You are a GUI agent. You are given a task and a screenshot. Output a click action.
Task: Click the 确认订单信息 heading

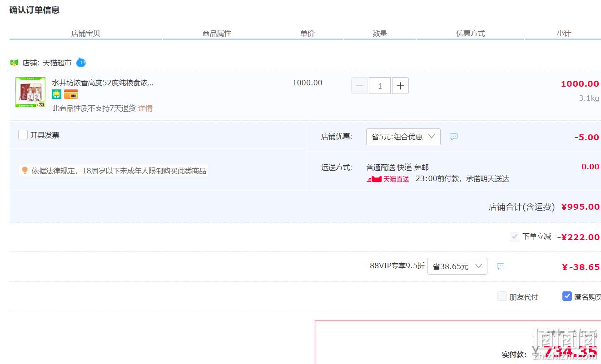tap(35, 10)
